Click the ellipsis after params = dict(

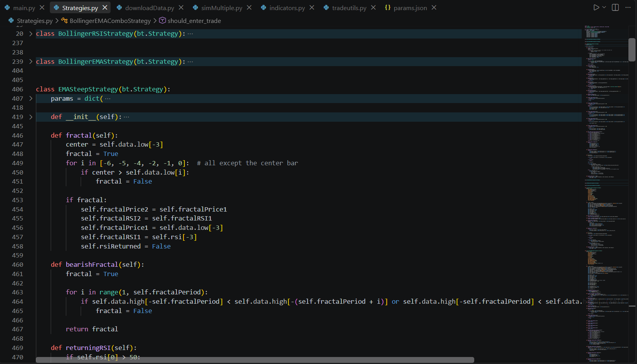pyautogui.click(x=108, y=98)
